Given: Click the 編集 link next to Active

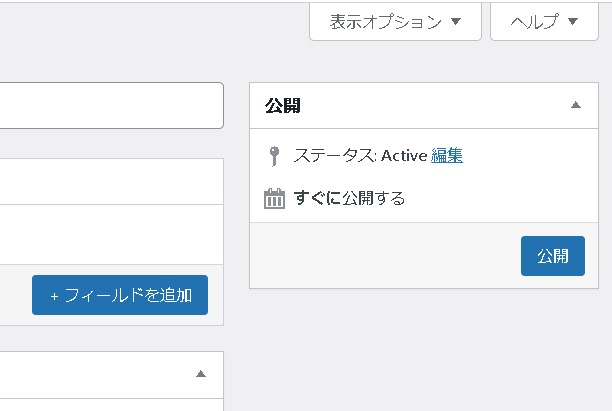Looking at the screenshot, I should click(x=447, y=156).
